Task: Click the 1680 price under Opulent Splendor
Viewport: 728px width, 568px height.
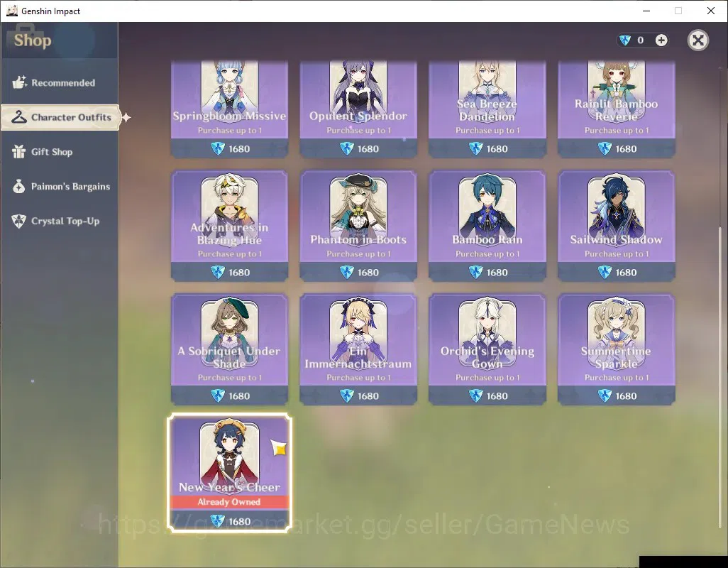Action: click(x=368, y=149)
